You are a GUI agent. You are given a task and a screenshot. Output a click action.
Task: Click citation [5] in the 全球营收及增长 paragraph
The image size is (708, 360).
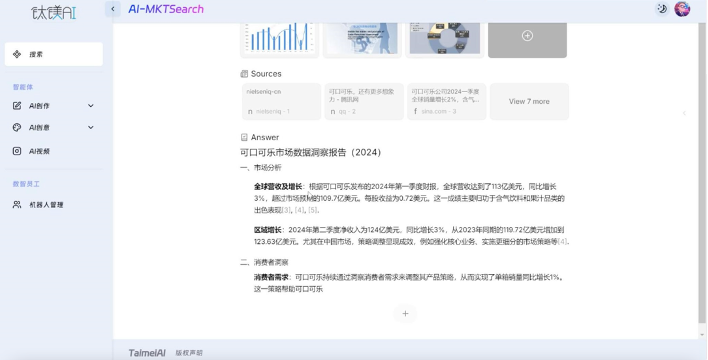(x=313, y=210)
